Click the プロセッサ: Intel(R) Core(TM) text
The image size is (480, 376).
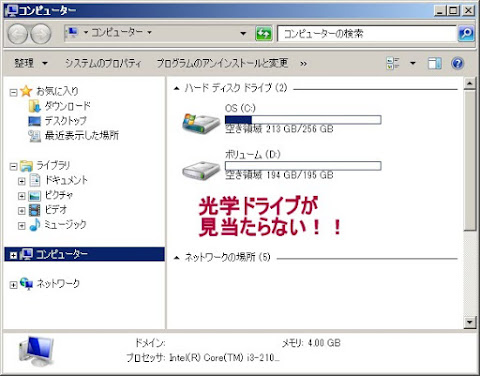pyautogui.click(x=203, y=358)
